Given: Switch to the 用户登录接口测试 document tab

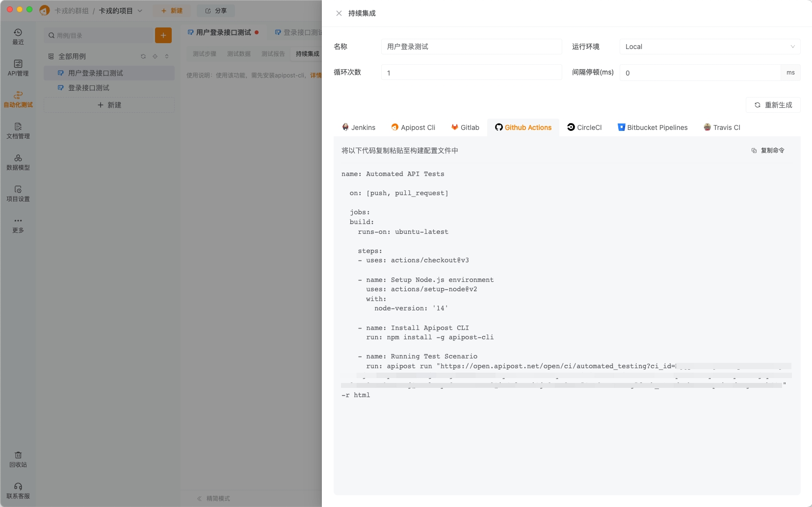Looking at the screenshot, I should (x=224, y=32).
